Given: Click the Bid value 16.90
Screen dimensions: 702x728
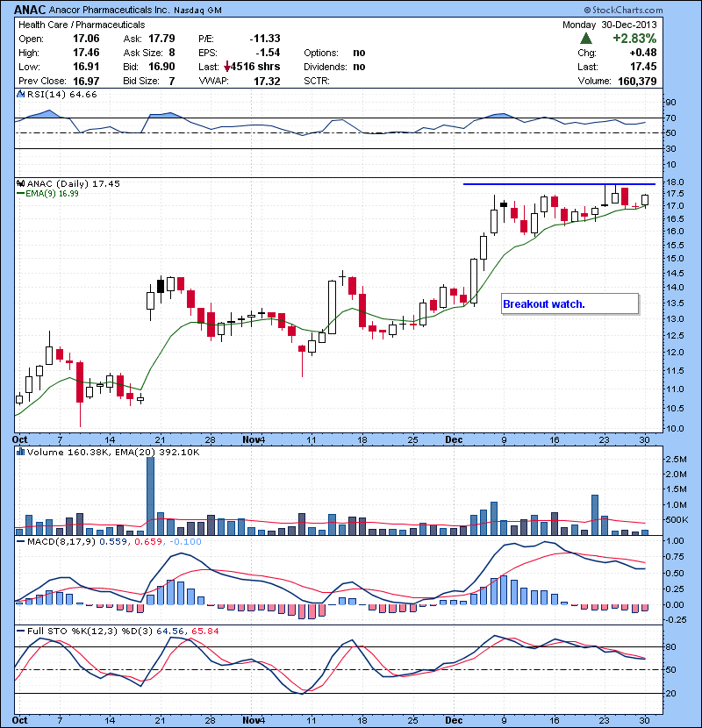Looking at the screenshot, I should (161, 67).
